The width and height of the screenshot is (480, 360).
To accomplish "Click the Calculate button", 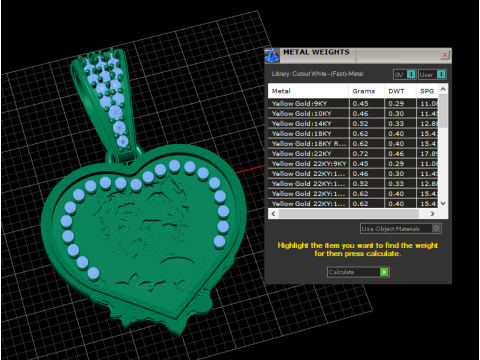I will (358, 272).
